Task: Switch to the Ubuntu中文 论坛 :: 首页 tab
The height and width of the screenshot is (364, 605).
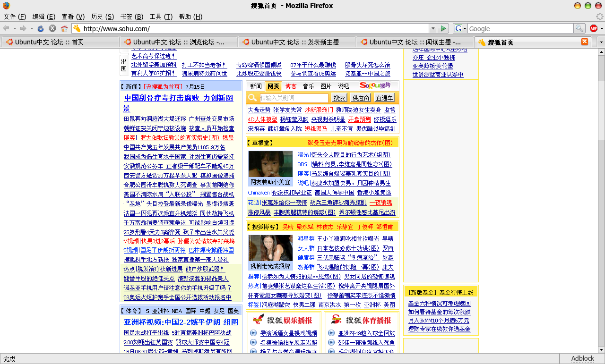Action: pos(60,42)
